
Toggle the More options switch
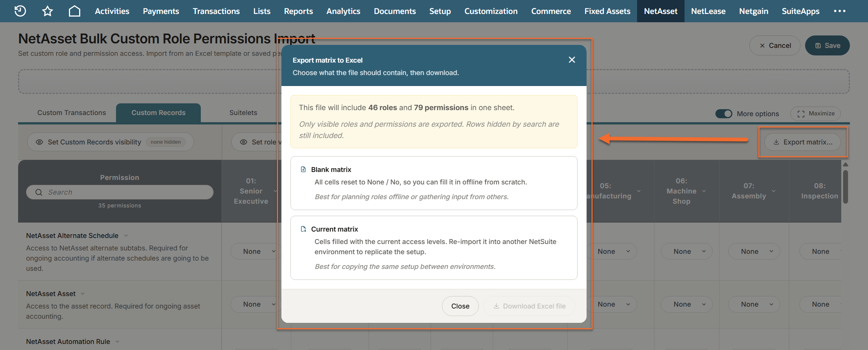click(x=724, y=114)
